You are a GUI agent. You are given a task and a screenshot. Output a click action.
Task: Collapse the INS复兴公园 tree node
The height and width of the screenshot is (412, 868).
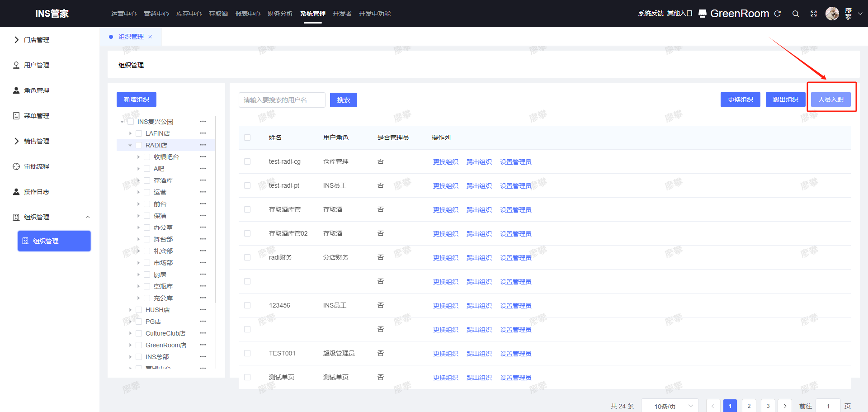tap(122, 122)
